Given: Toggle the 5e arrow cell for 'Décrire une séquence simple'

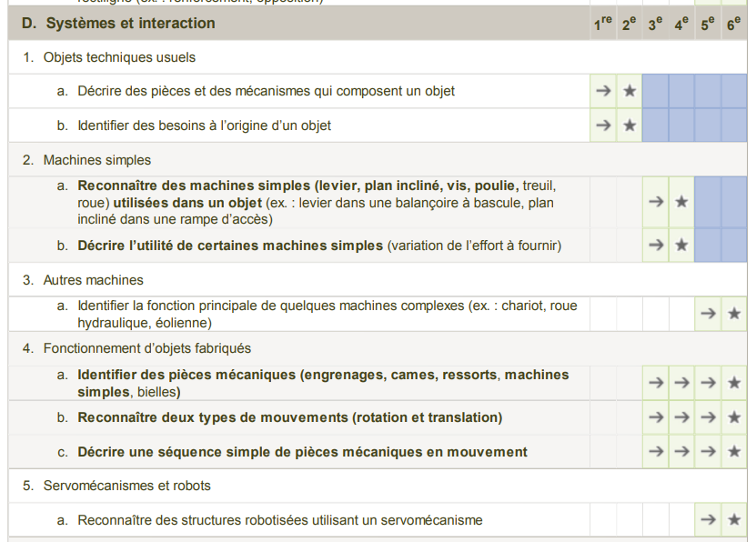Looking at the screenshot, I should pos(707,450).
